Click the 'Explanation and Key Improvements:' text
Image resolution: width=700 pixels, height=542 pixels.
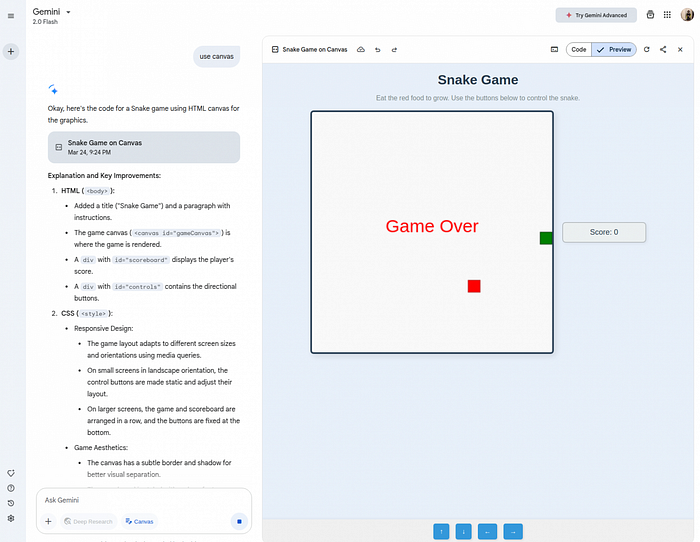(104, 176)
